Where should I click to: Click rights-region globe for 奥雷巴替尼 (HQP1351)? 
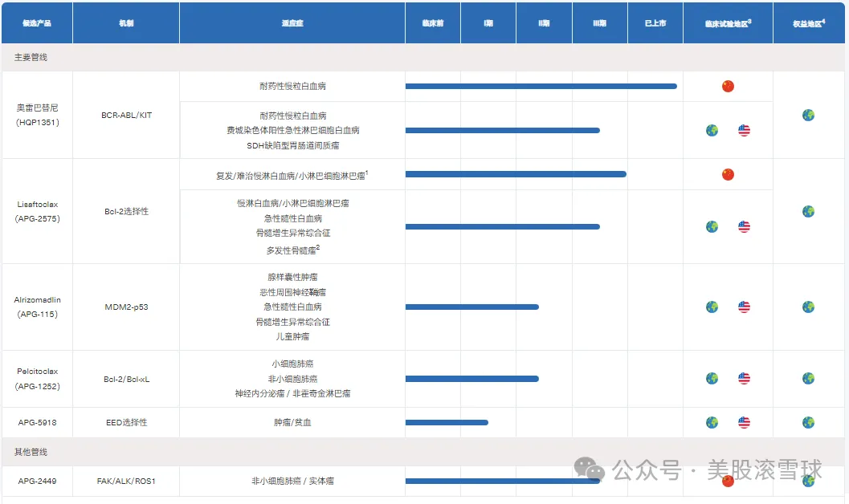(808, 115)
